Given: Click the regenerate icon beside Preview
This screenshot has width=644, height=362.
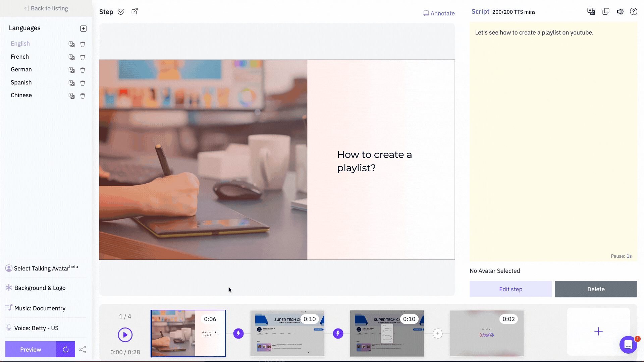Looking at the screenshot, I should point(65,349).
